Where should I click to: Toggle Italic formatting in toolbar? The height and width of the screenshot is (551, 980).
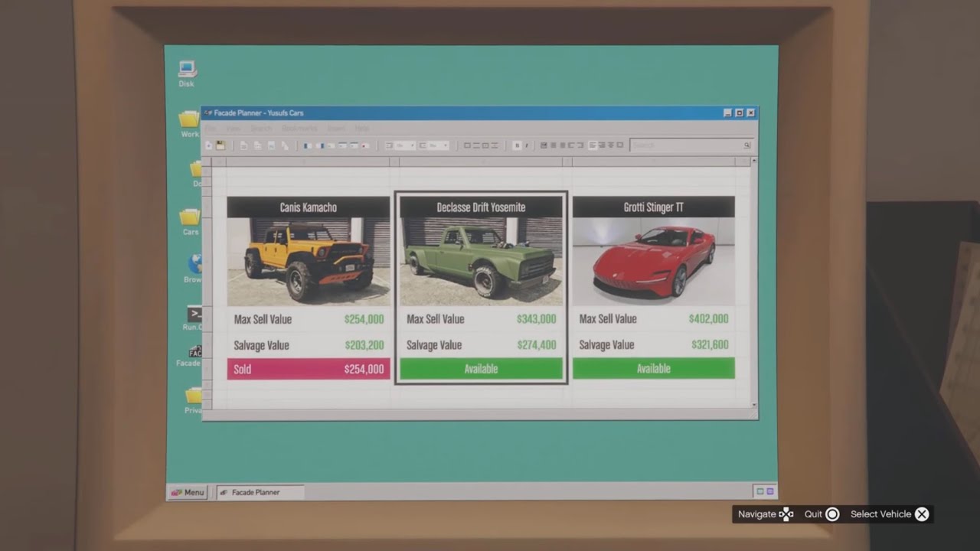[x=526, y=145]
